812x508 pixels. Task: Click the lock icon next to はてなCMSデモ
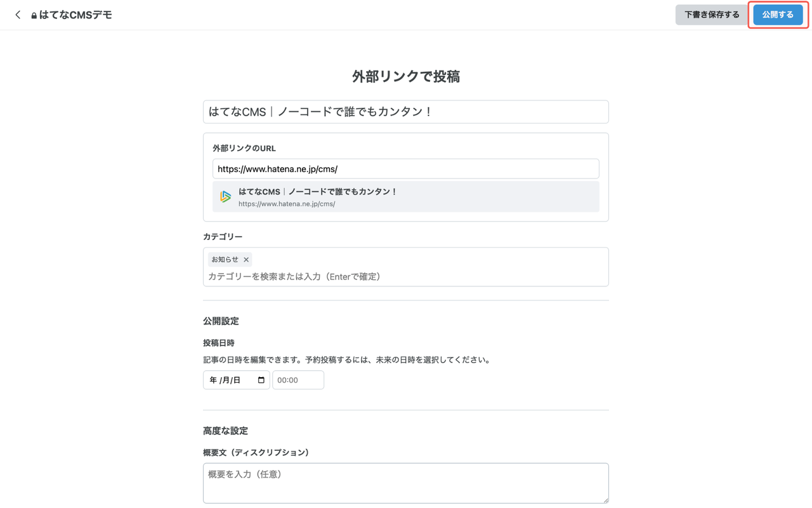pos(34,14)
